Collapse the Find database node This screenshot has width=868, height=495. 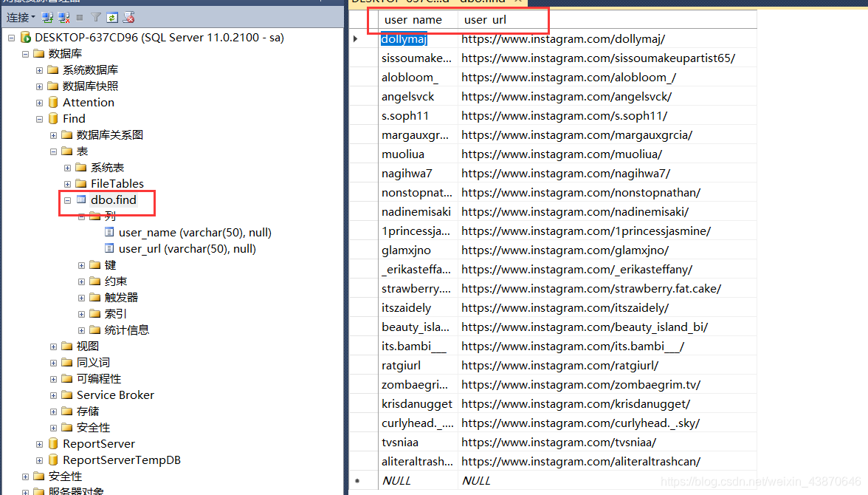(x=39, y=119)
